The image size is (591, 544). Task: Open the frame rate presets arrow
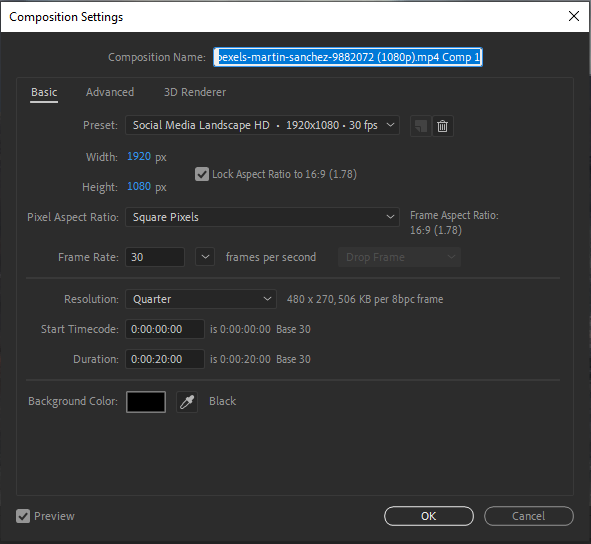click(x=205, y=257)
